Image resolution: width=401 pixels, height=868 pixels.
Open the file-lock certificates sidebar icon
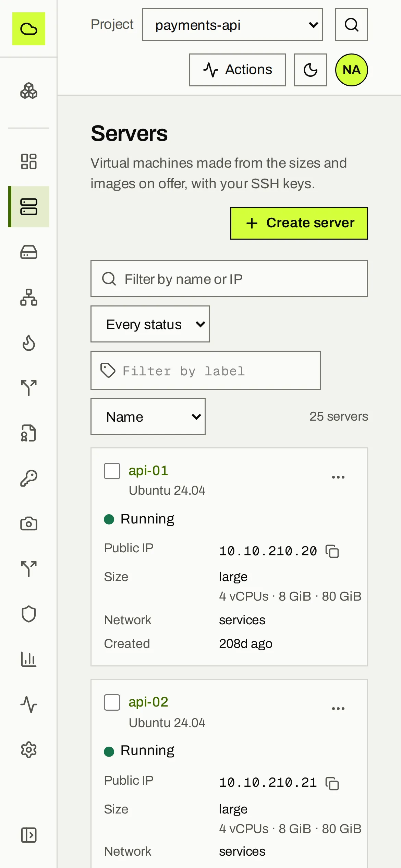29,433
